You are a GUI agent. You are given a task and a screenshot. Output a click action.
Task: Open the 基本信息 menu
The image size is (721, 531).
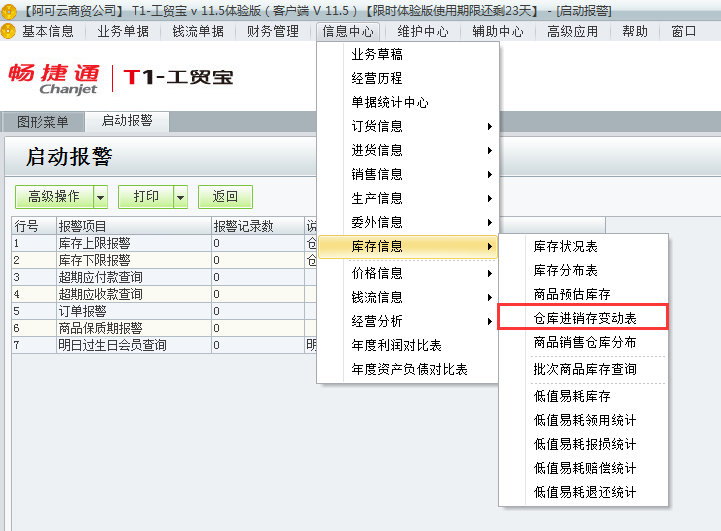(x=48, y=31)
